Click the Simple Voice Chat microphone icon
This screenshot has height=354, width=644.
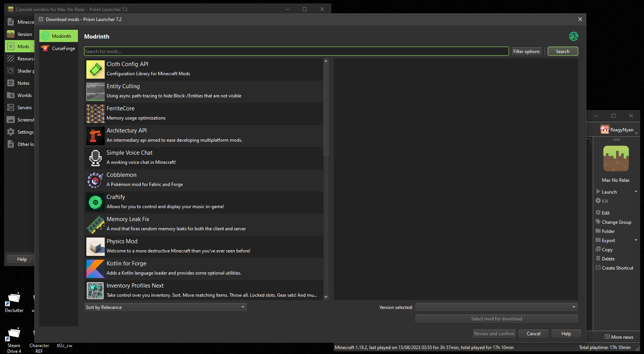[x=96, y=158]
